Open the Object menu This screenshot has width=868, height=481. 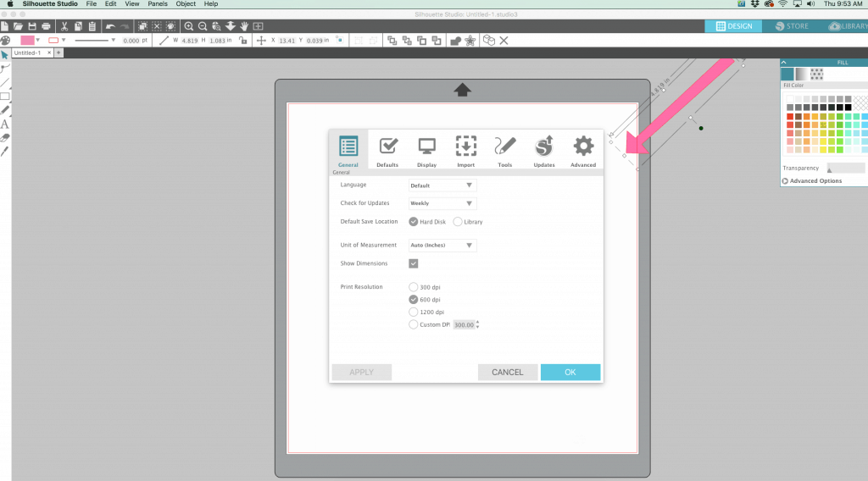point(186,4)
